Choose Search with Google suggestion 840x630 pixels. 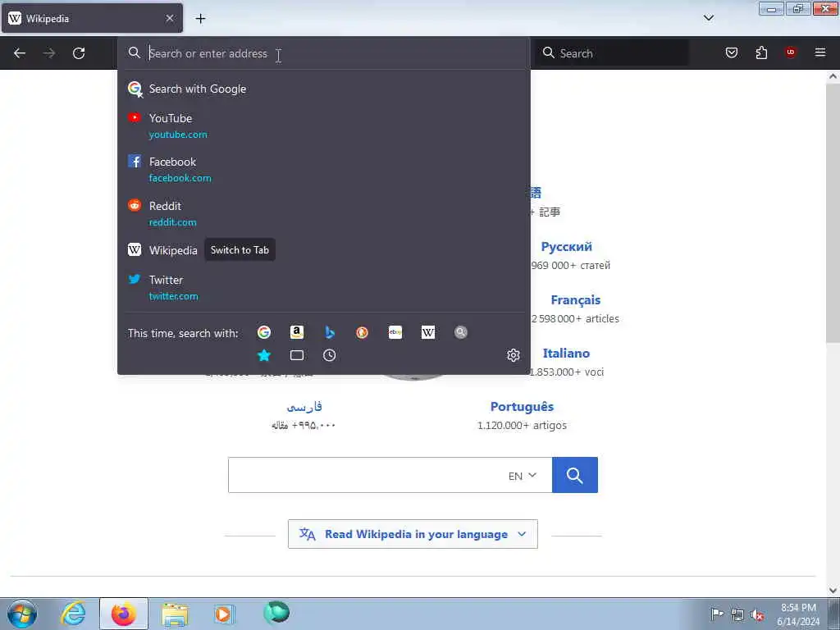(x=323, y=89)
